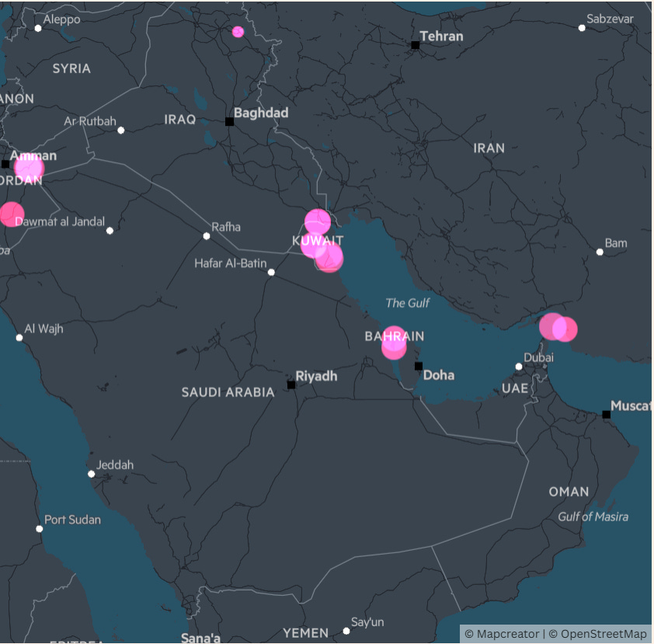The height and width of the screenshot is (644, 654).
Task: Click the Baghdad city label
Action: [261, 113]
